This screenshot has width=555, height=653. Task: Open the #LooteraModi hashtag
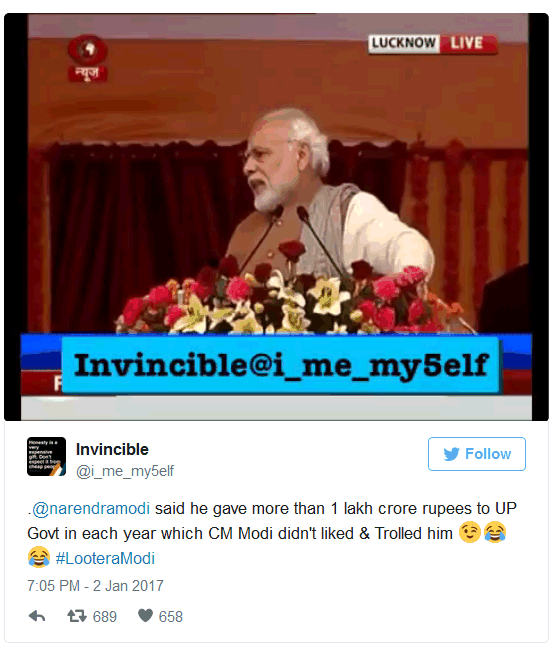105,558
